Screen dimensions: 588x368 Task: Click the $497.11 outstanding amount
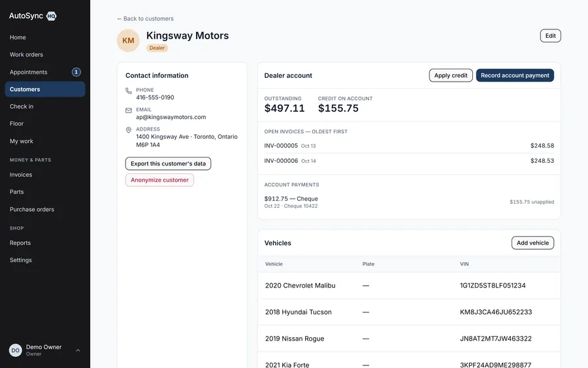(x=284, y=109)
